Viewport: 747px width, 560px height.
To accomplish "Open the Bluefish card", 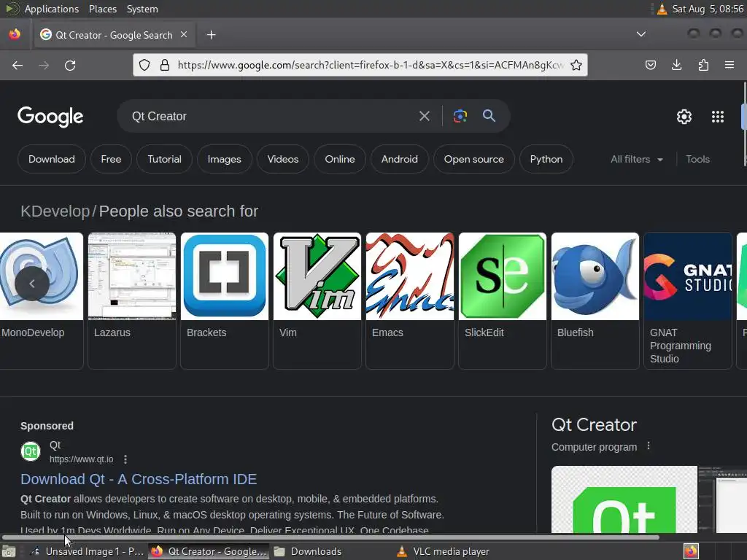I will (595, 300).
